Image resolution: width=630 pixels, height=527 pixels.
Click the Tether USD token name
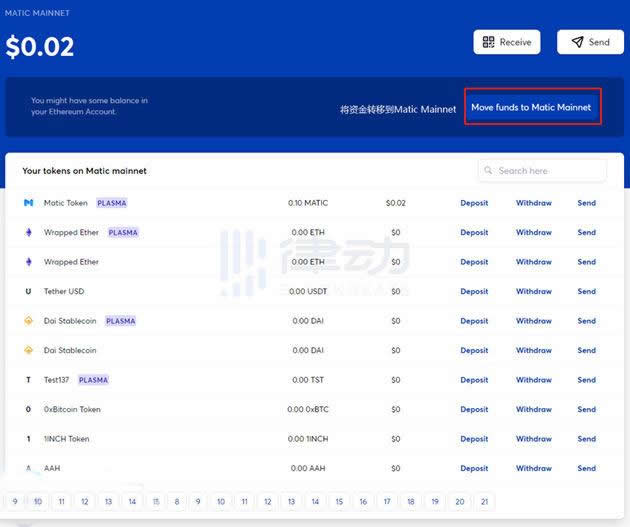(x=64, y=291)
